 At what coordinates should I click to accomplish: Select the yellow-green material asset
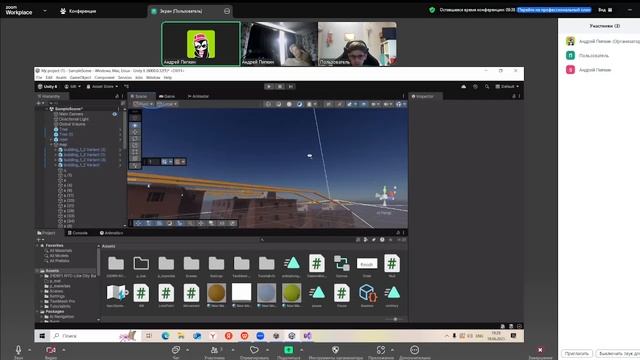pyautogui.click(x=291, y=293)
